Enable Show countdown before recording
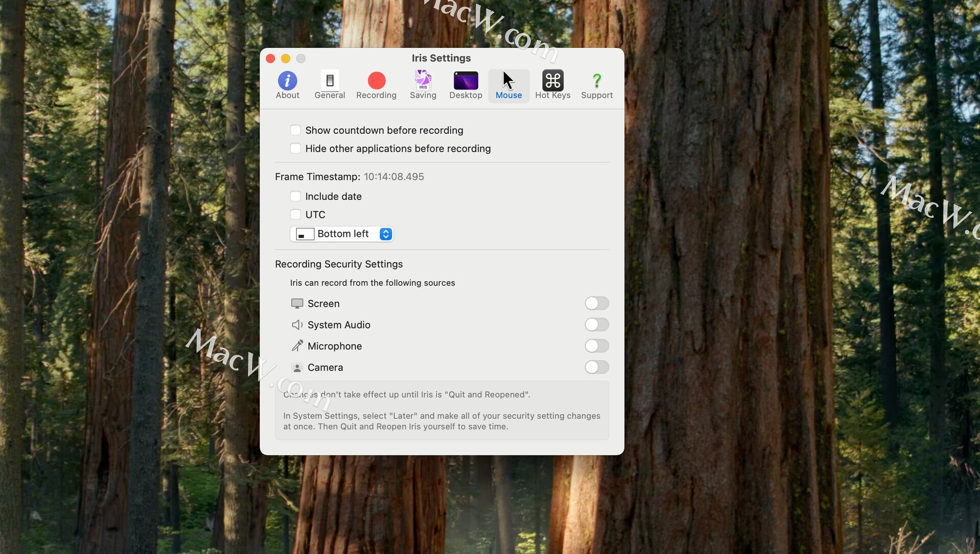Viewport: 980px width, 554px height. click(296, 130)
